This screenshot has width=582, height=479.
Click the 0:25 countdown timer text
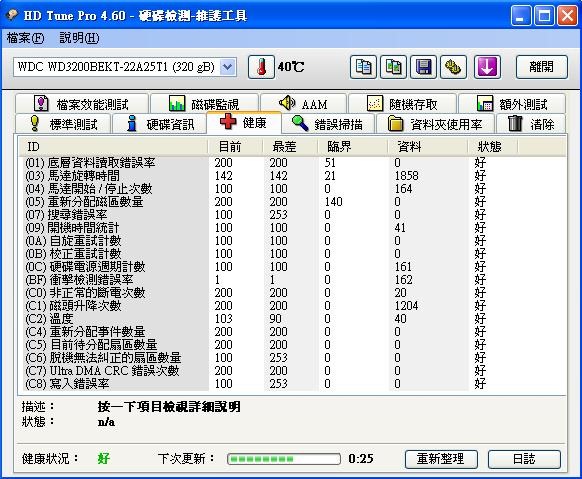[361, 459]
